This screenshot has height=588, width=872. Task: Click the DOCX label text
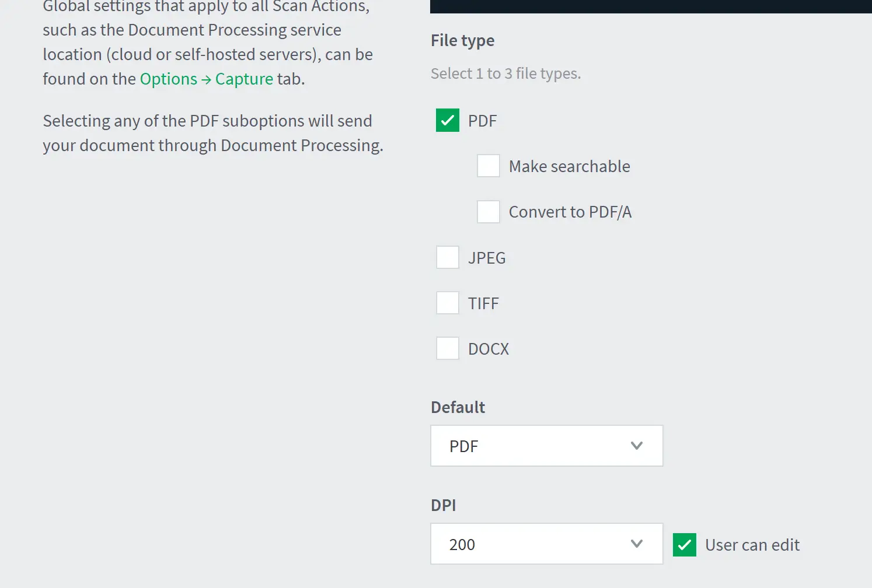(x=489, y=349)
